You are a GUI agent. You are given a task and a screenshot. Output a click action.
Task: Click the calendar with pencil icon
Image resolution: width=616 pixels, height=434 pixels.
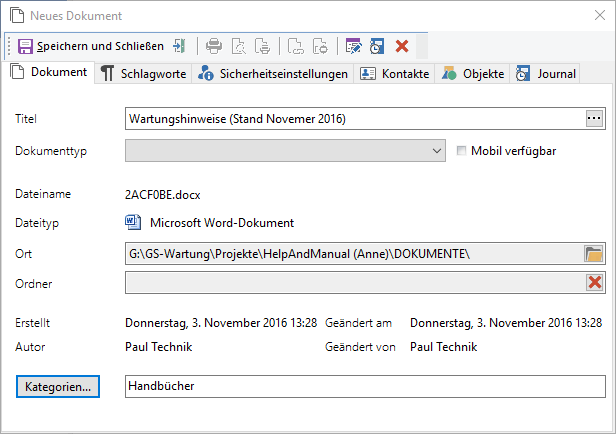pos(353,46)
